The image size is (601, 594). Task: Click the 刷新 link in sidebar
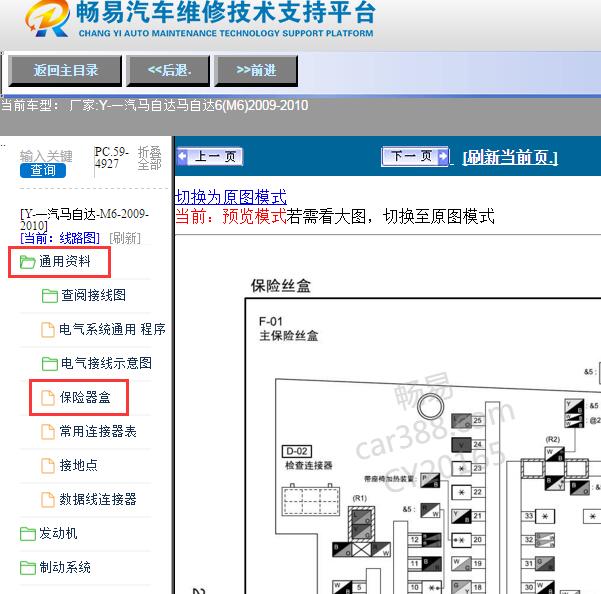tap(125, 238)
